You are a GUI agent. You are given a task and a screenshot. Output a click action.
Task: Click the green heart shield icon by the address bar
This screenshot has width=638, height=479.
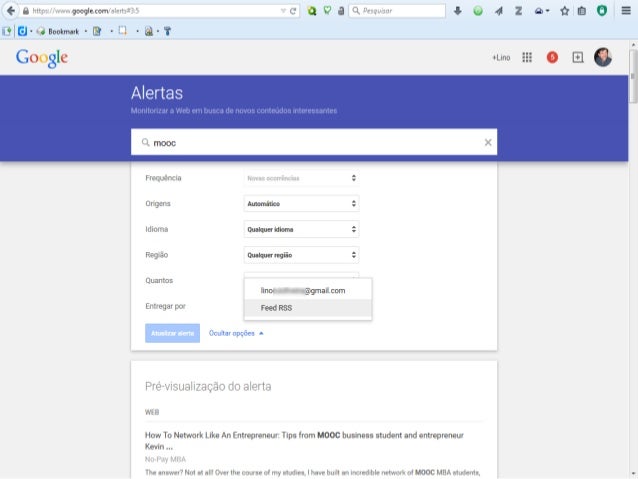click(327, 11)
